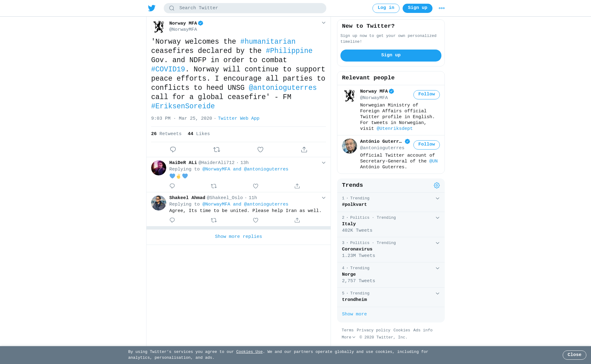Click the Twitter bird logo
Image resolution: width=591 pixels, height=364 pixels.
(151, 8)
